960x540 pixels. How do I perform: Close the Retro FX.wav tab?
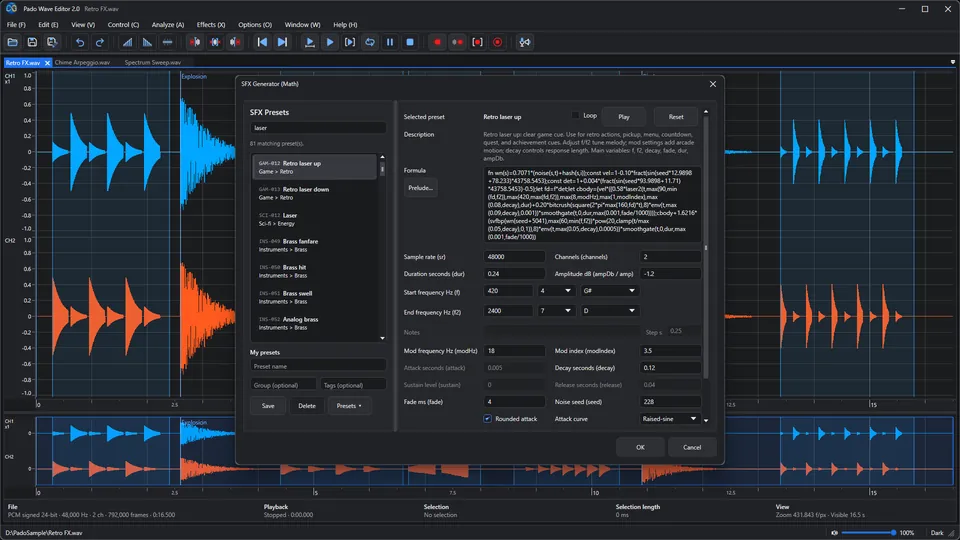[47, 62]
